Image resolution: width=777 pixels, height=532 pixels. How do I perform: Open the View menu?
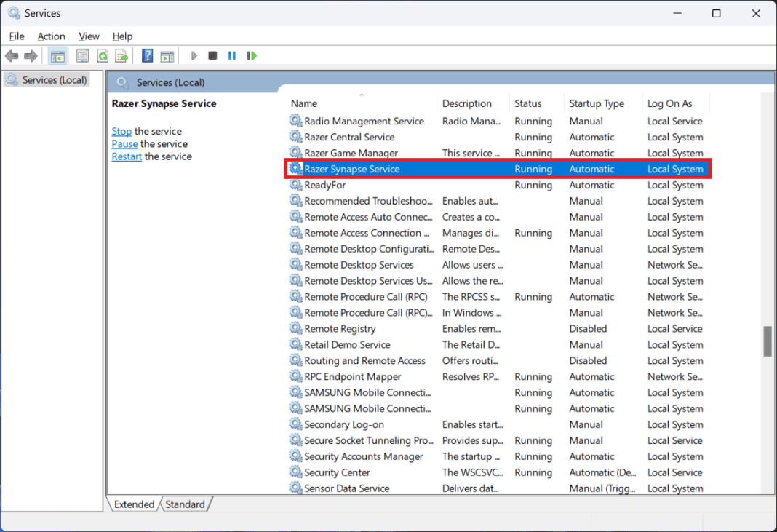pyautogui.click(x=89, y=36)
